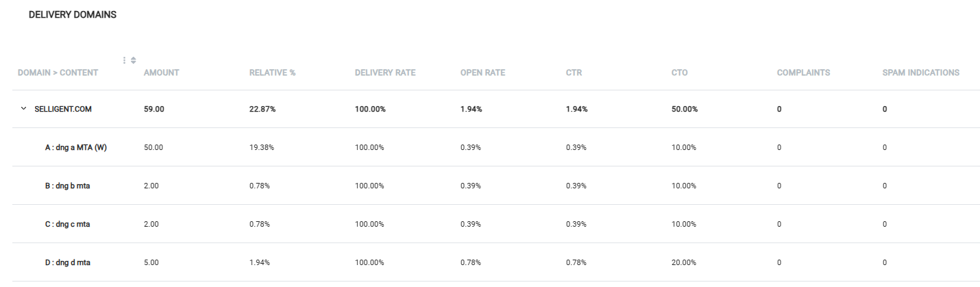
Task: Click the 59.00 amount for SELLIGENT.COM
Action: [x=154, y=109]
